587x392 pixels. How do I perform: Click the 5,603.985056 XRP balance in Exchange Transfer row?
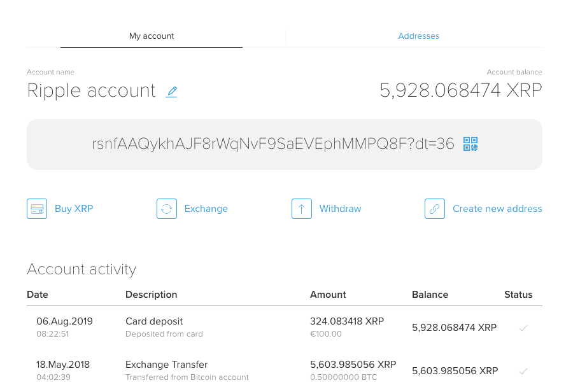click(455, 371)
